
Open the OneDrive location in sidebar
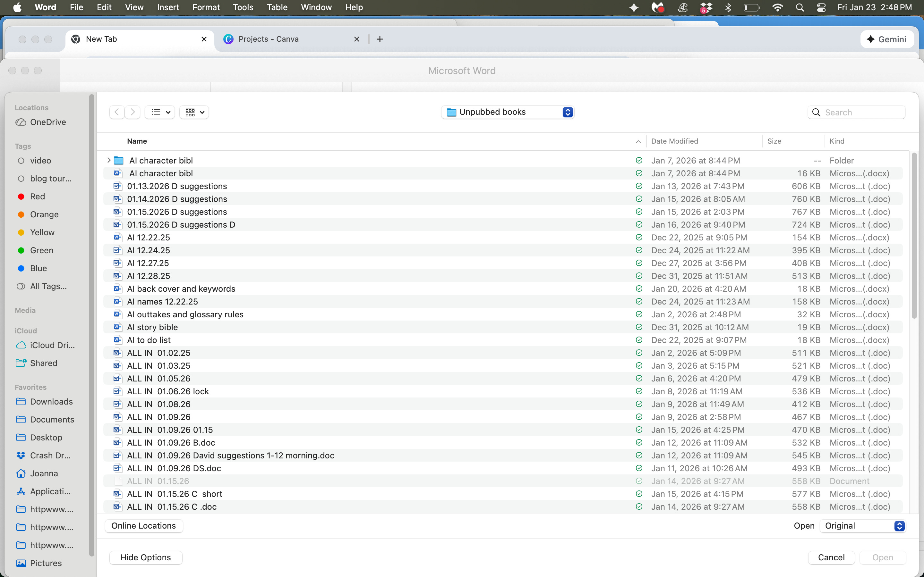pos(48,122)
